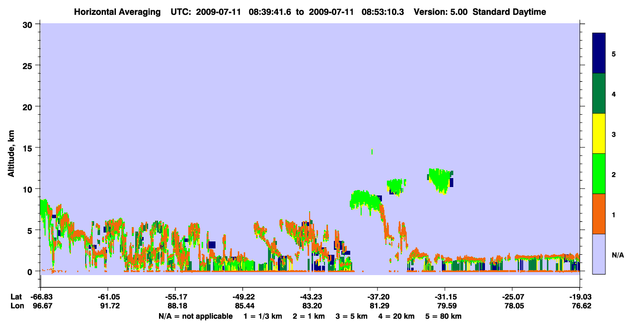The width and height of the screenshot is (644, 330).
Task: Click longitude value '88.18'
Action: (x=176, y=306)
